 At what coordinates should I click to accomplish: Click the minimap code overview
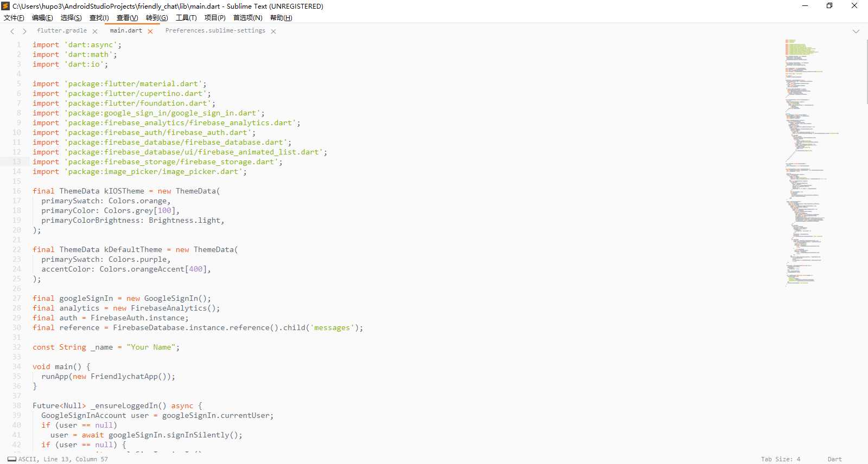coord(811,163)
